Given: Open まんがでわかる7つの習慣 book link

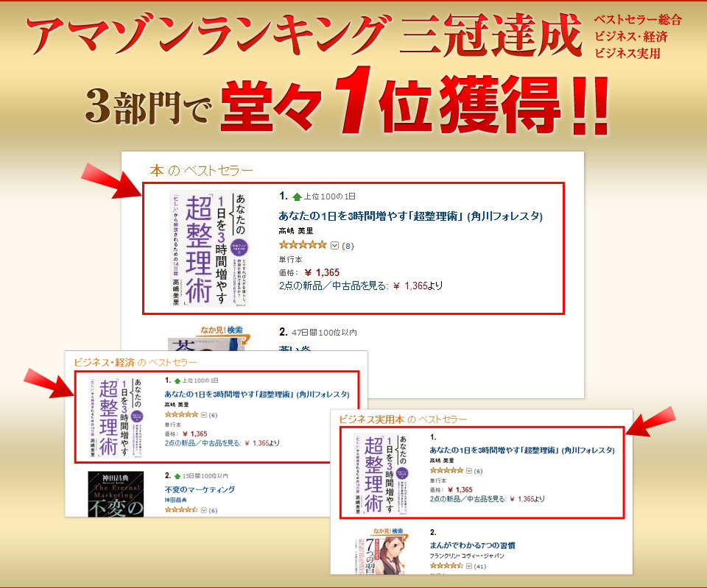Looking at the screenshot, I should [473, 545].
